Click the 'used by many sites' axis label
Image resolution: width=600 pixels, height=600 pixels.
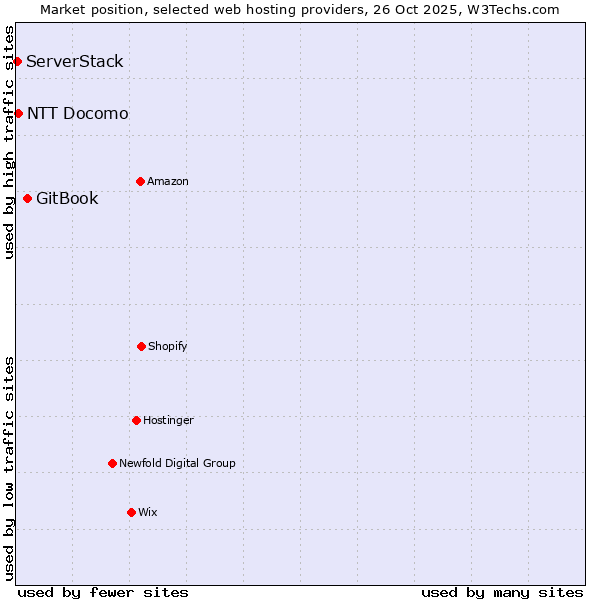point(502,592)
